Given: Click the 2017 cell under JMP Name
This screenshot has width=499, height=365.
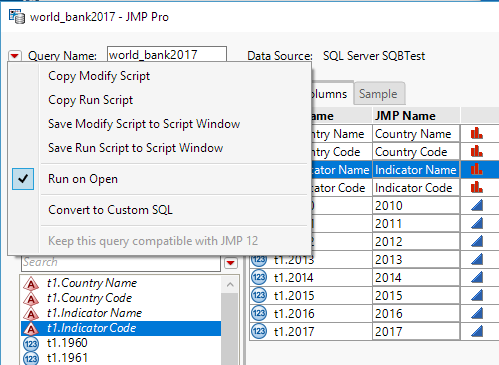Looking at the screenshot, I should pyautogui.click(x=416, y=332).
